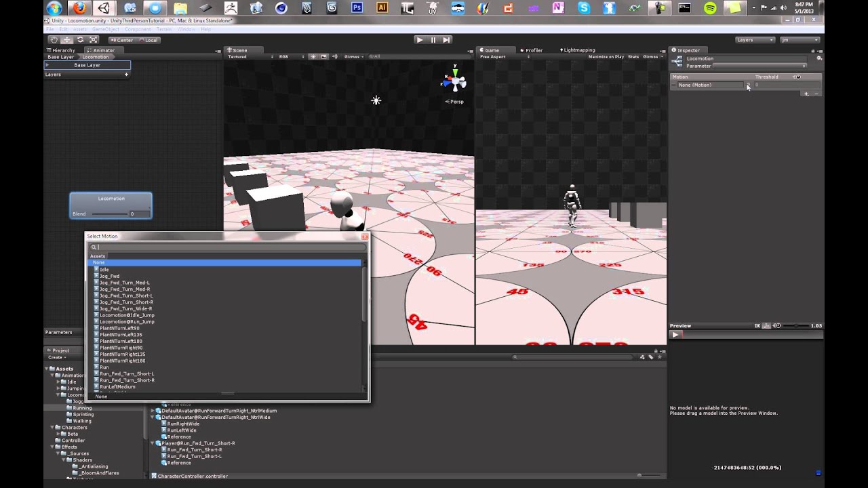Open Firefox from the taskbar
The image size is (868, 488).
coord(79,8)
